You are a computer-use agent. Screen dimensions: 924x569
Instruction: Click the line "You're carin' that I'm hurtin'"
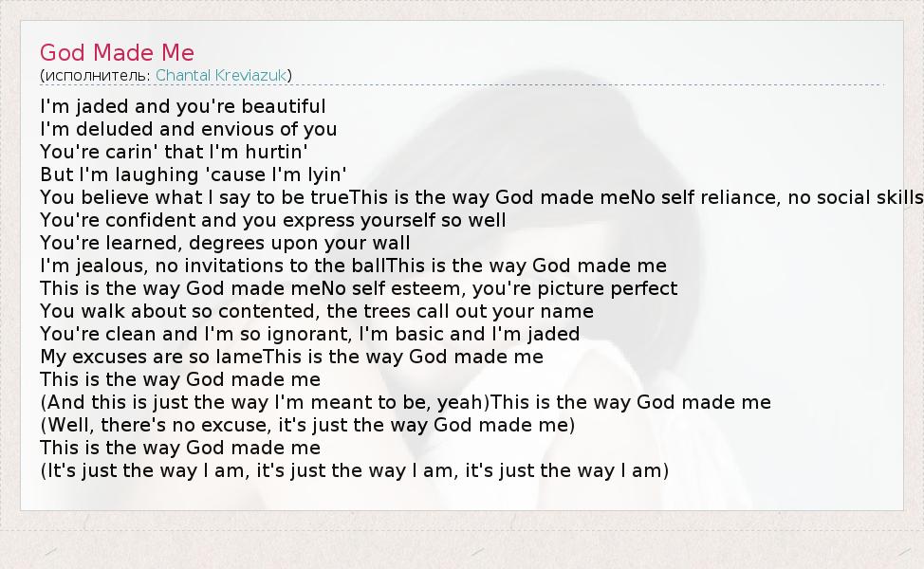(x=175, y=152)
